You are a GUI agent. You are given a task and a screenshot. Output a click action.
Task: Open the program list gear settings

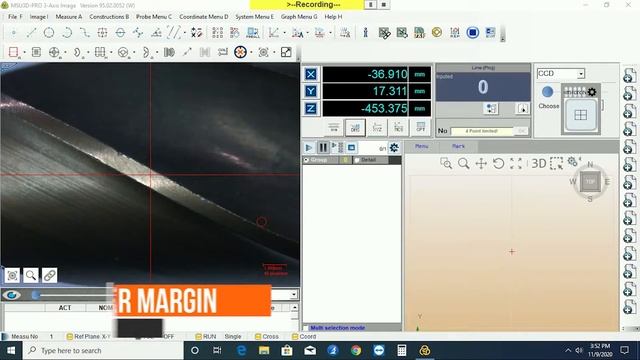click(394, 148)
